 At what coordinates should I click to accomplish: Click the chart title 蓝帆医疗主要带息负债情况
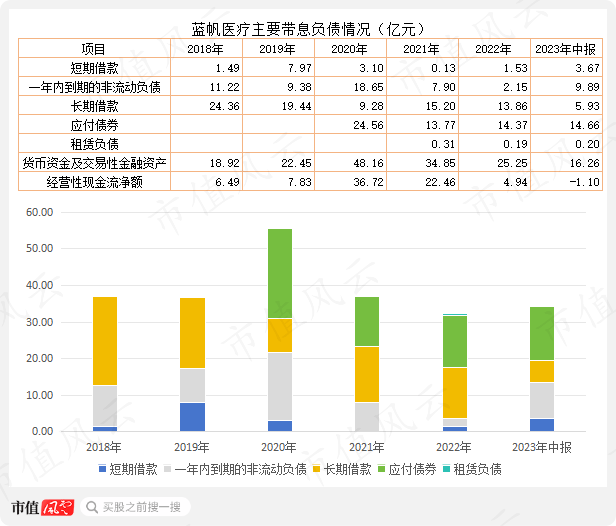tap(281, 29)
